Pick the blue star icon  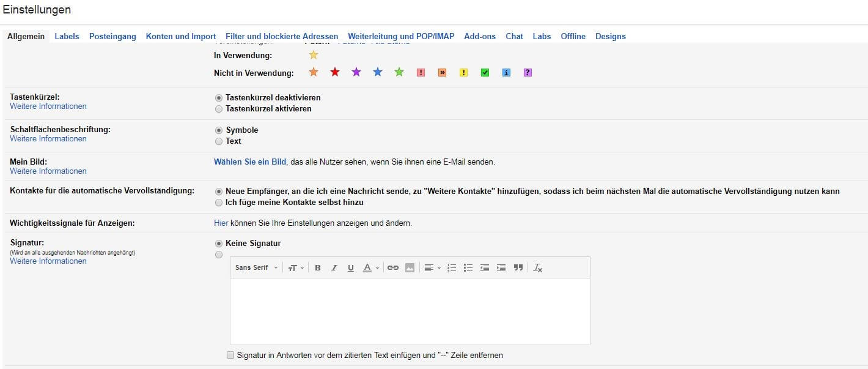[378, 72]
